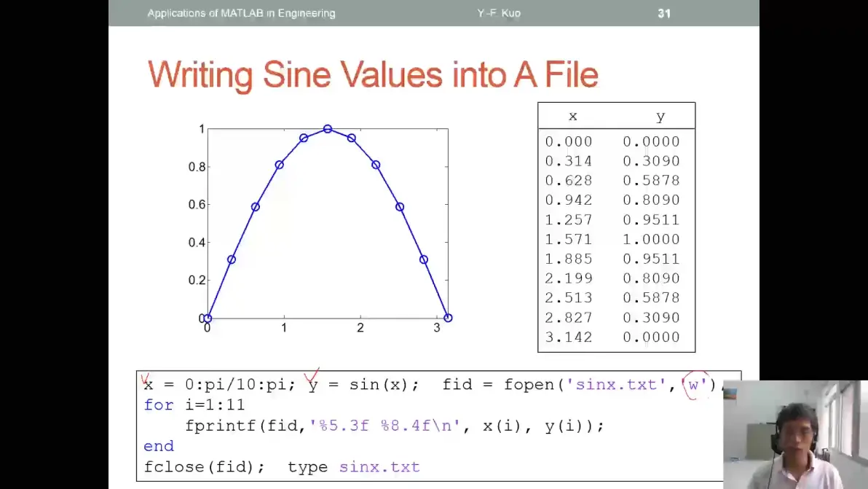Click the command "type sinx.txt"
The width and height of the screenshot is (868, 489).
click(x=354, y=467)
